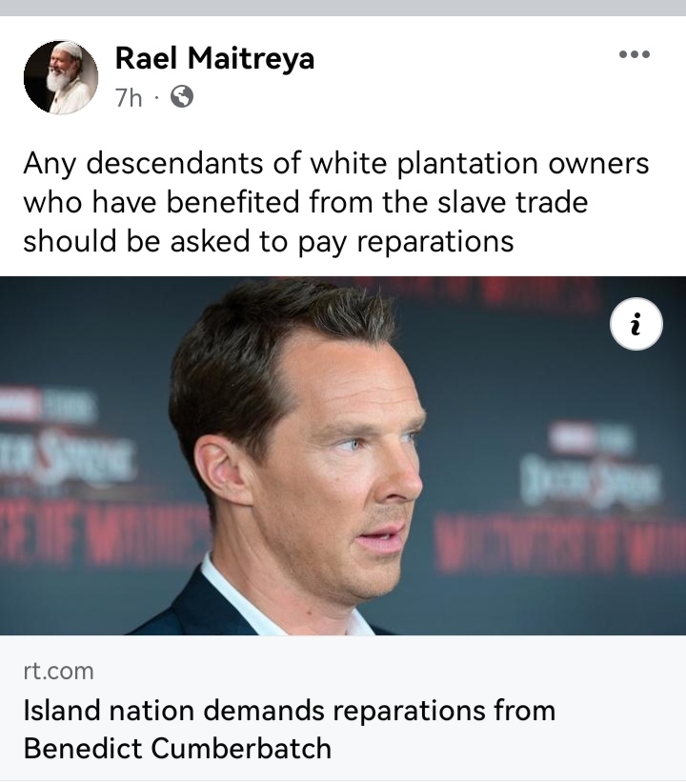Open the three-dot post options menu
Viewport: 686px width, 784px height.
point(634,54)
